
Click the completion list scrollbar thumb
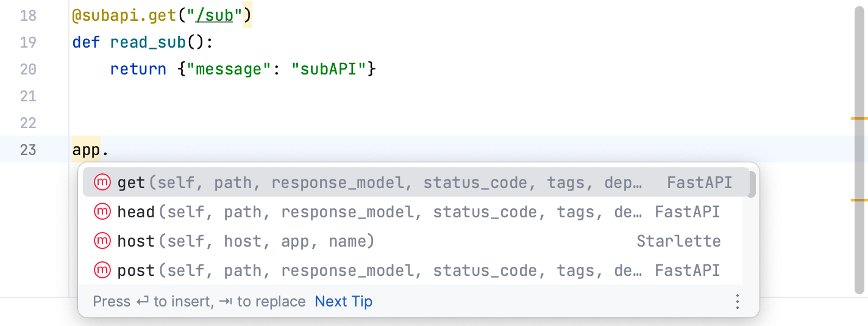pyautogui.click(x=752, y=184)
